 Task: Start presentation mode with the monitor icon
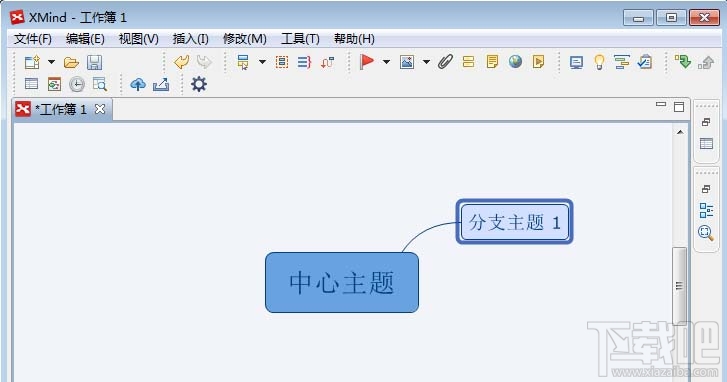pyautogui.click(x=576, y=62)
